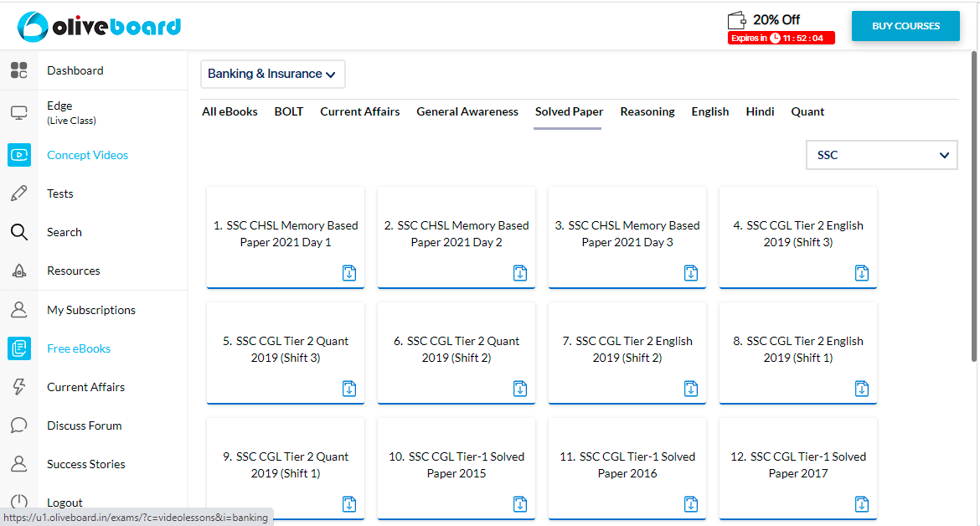Open the Resources sidebar link
This screenshot has height=526, width=980.
[x=73, y=271]
